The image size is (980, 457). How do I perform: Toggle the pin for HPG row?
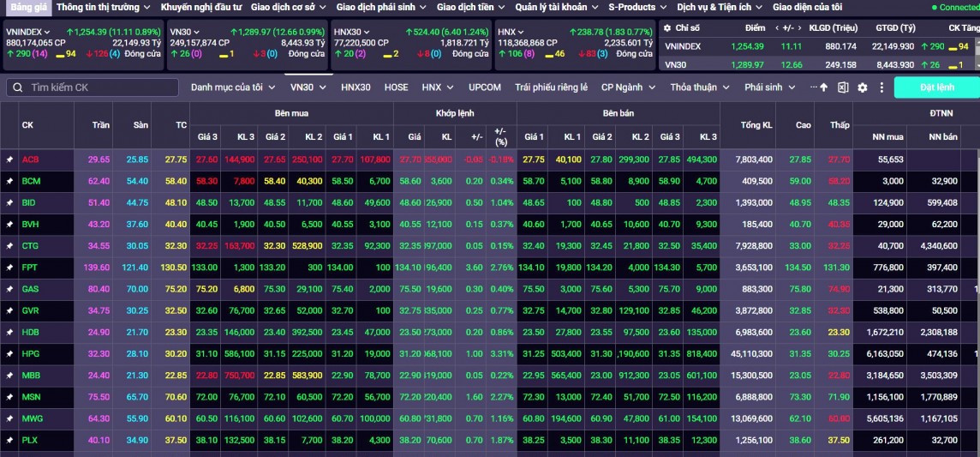point(9,353)
